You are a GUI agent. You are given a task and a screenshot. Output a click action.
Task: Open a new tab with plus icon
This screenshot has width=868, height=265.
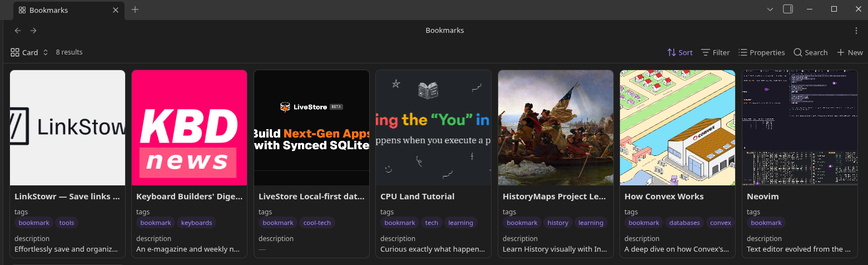click(135, 9)
